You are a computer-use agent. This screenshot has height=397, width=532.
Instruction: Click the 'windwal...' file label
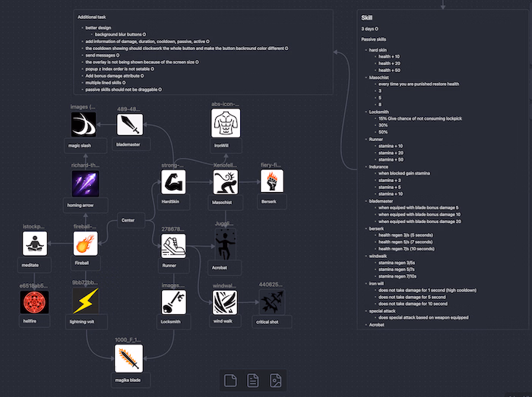click(x=224, y=285)
